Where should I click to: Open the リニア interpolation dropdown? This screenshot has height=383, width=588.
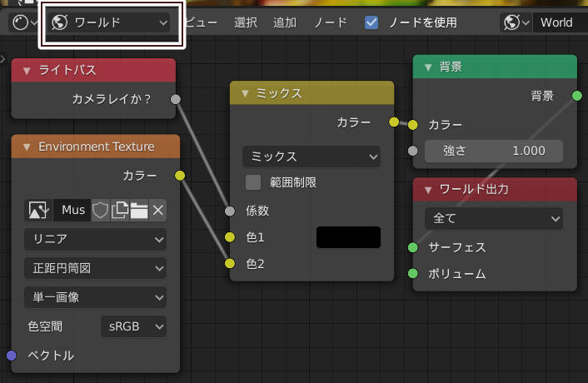pos(95,239)
